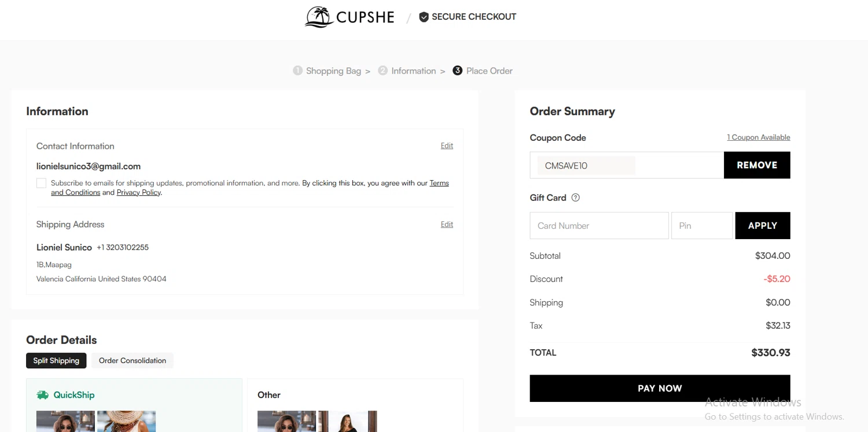
Task: Remove the CMSAVE10 coupon code
Action: (x=756, y=165)
